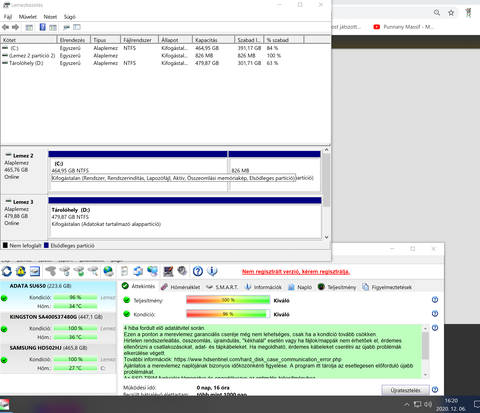
Task: Click the blue-framed disk toolbar icon
Action: (x=35, y=271)
